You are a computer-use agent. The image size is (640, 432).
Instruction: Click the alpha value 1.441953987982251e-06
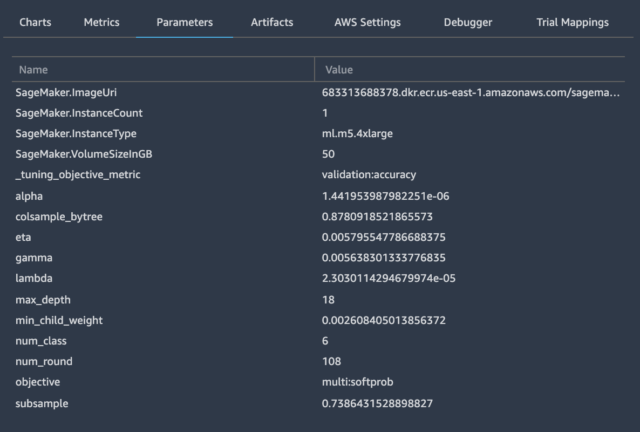point(385,196)
